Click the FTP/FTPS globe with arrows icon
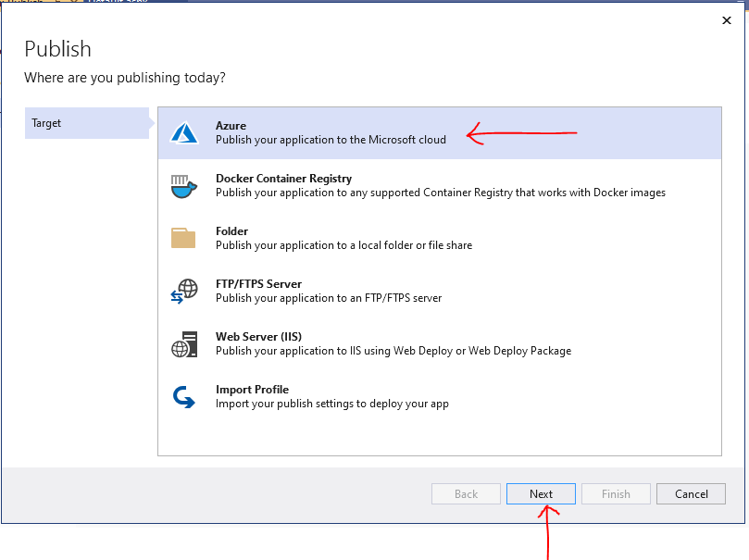749x560 pixels. pos(184,292)
